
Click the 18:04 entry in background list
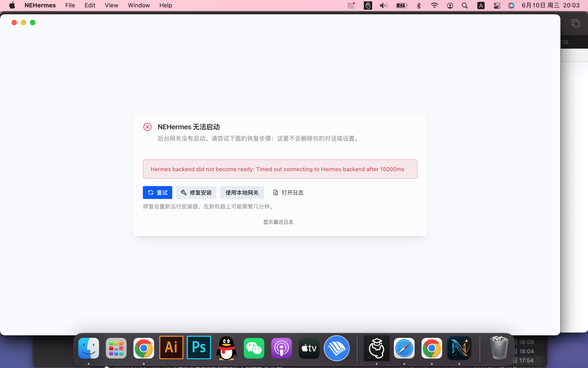point(526,351)
